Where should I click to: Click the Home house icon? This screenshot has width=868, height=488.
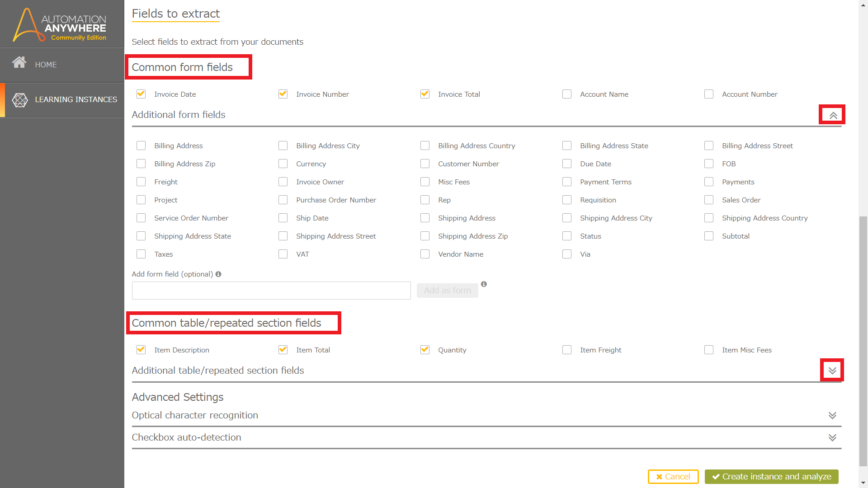pos(19,62)
